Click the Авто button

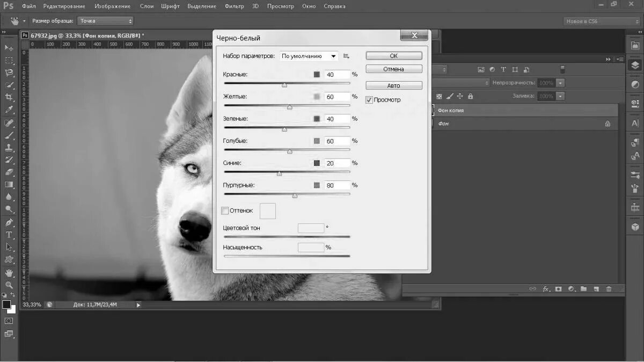tap(394, 86)
